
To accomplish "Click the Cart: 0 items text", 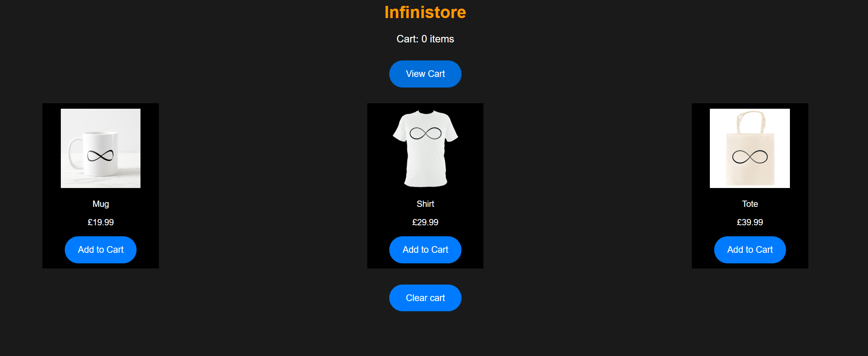I will [x=425, y=39].
